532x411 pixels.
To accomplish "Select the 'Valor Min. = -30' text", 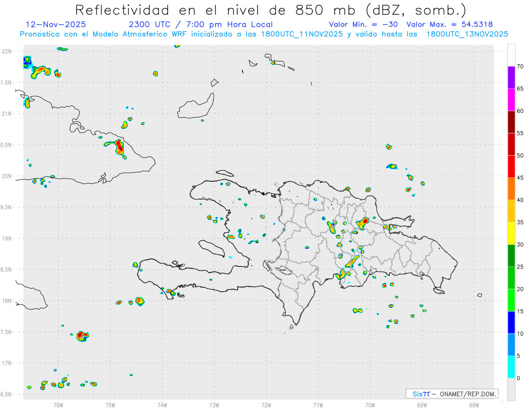I will point(363,24).
